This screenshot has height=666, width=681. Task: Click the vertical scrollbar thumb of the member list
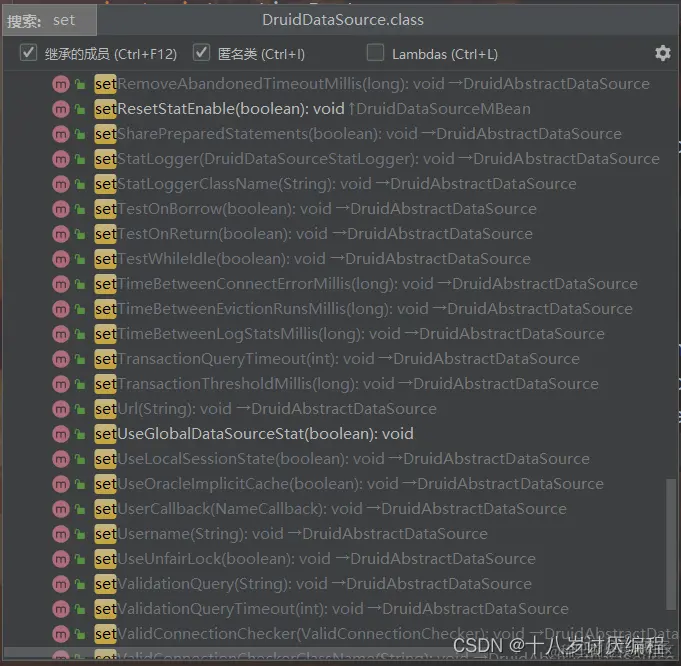(x=671, y=544)
